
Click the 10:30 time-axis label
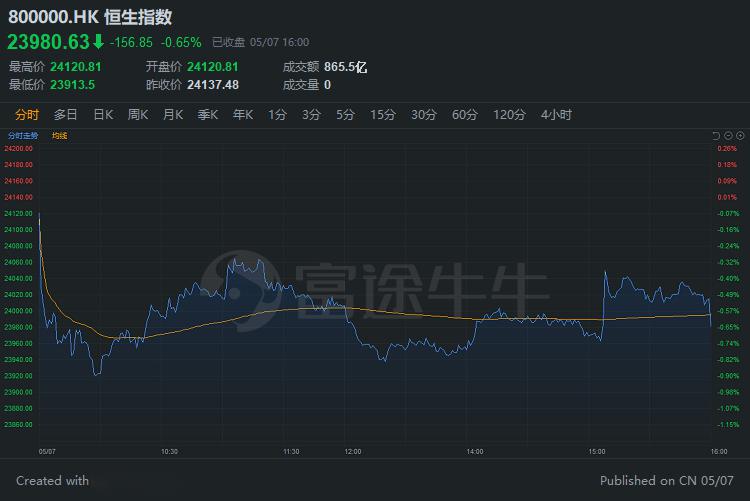click(x=168, y=452)
